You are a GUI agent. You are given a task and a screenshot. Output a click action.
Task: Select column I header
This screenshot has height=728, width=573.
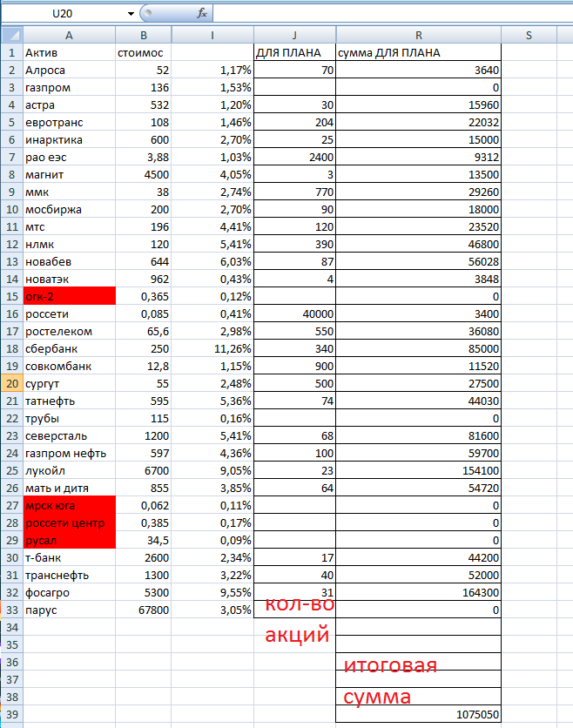[x=212, y=36]
